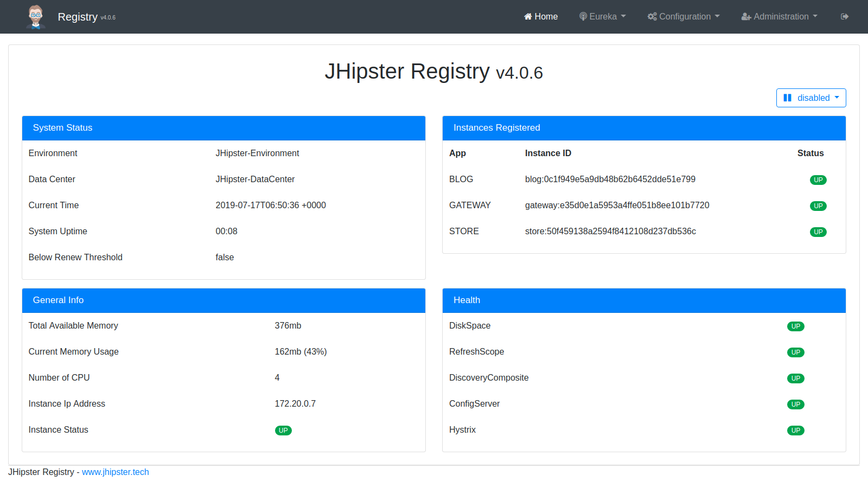This screenshot has height=488, width=868.
Task: Open the www.jhipster.tech link
Action: tap(115, 472)
